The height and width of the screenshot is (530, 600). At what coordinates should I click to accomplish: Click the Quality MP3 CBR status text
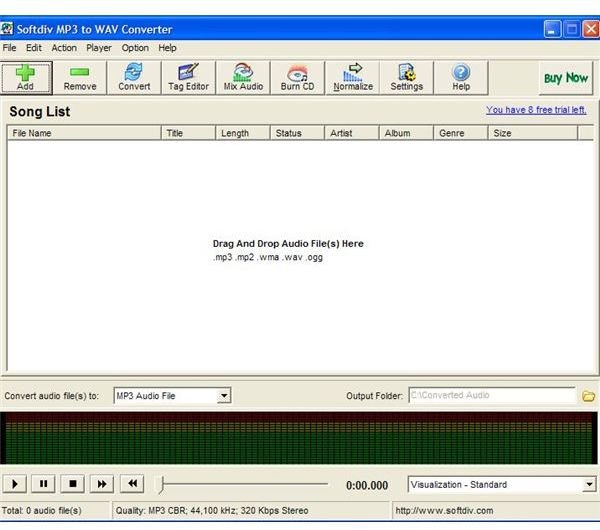point(212,510)
